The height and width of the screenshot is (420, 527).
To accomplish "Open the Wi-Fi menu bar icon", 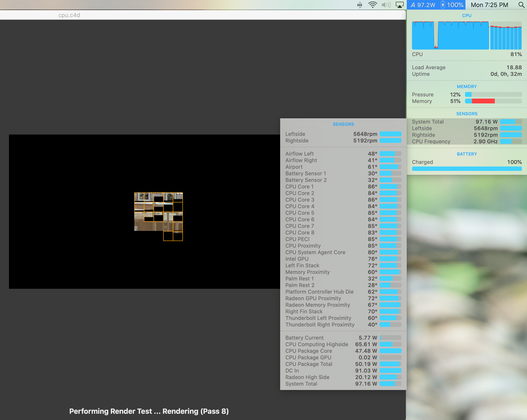I will pos(373,5).
